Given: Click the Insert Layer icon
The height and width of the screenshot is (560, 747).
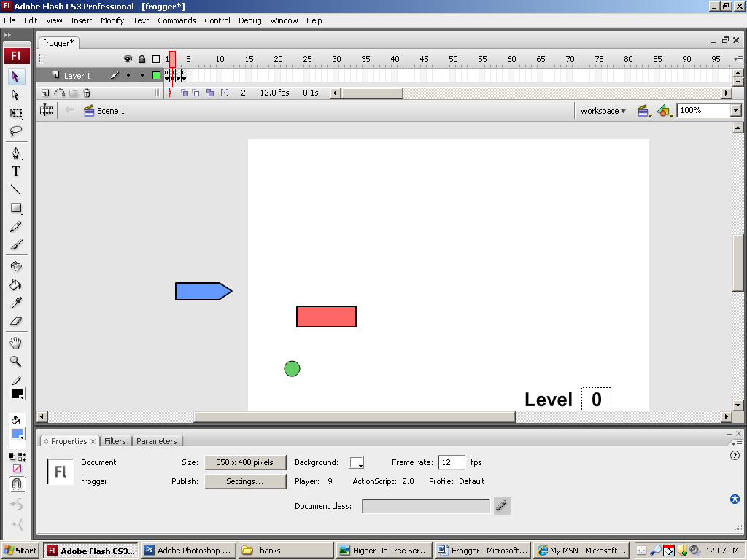Looking at the screenshot, I should 45,93.
